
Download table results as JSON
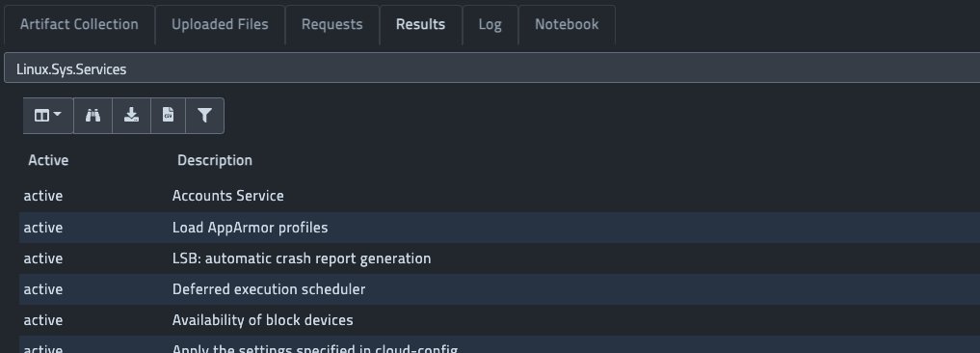(131, 116)
